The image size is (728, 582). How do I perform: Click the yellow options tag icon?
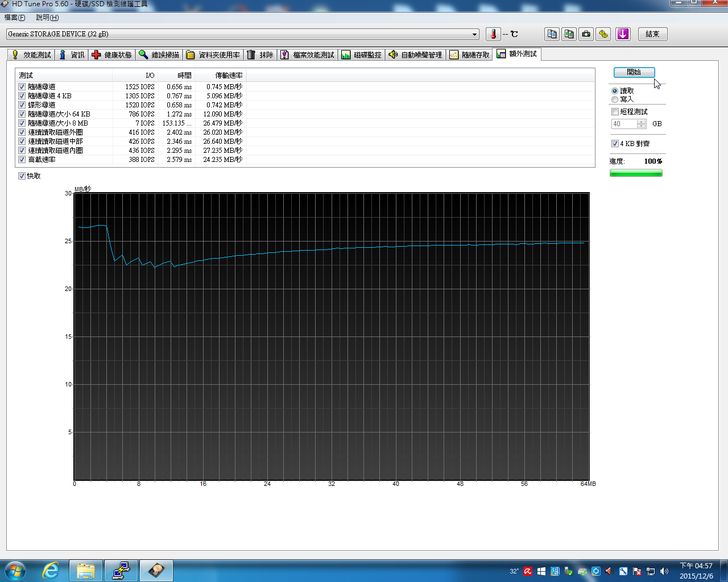(603, 33)
